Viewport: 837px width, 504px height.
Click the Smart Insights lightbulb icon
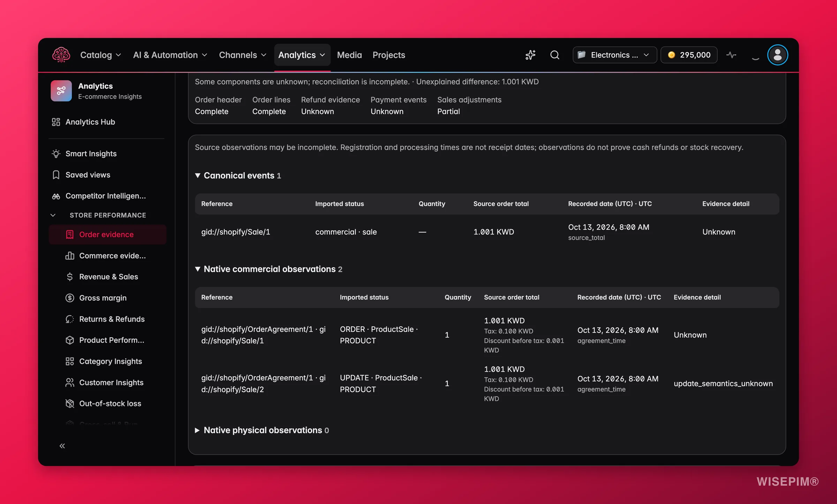pos(56,154)
